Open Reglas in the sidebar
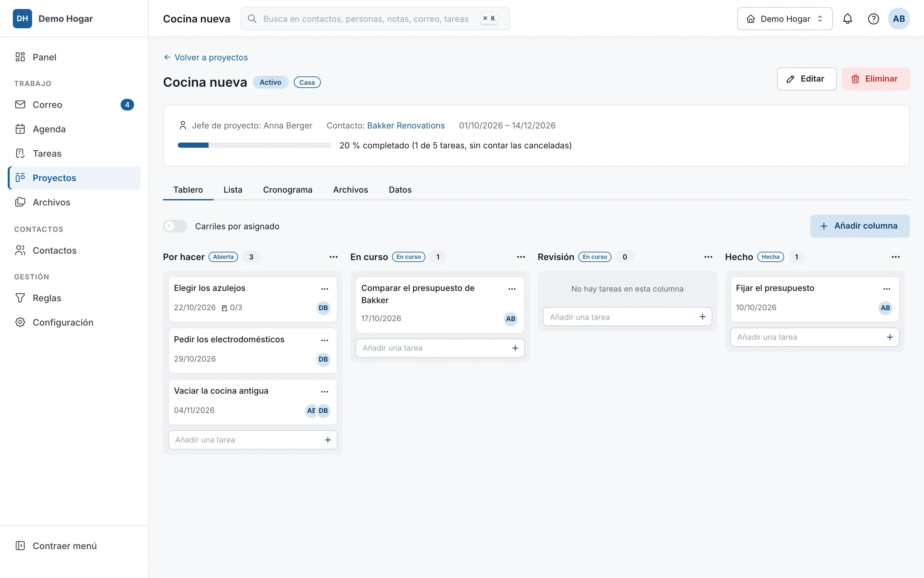The width and height of the screenshot is (924, 578). pos(74,298)
